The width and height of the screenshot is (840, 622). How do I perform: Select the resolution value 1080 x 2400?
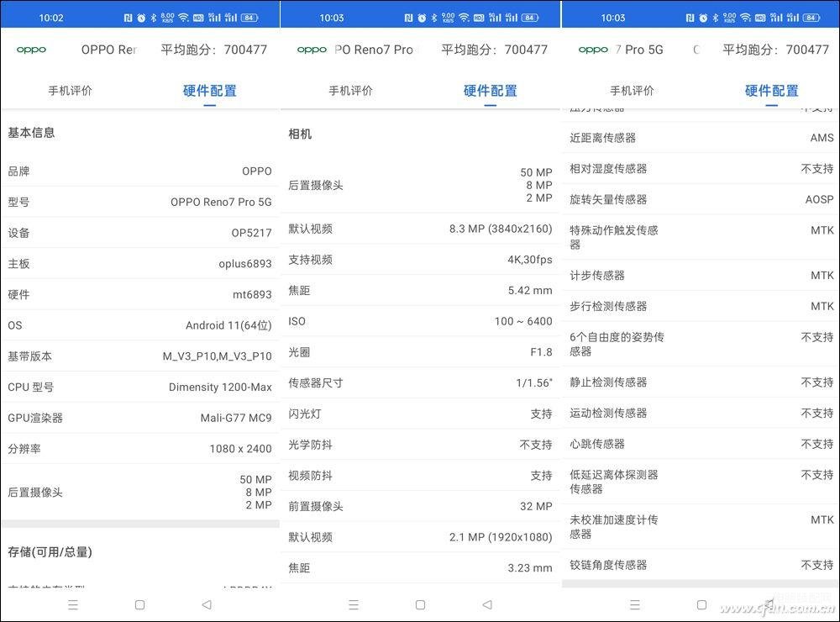[241, 449]
